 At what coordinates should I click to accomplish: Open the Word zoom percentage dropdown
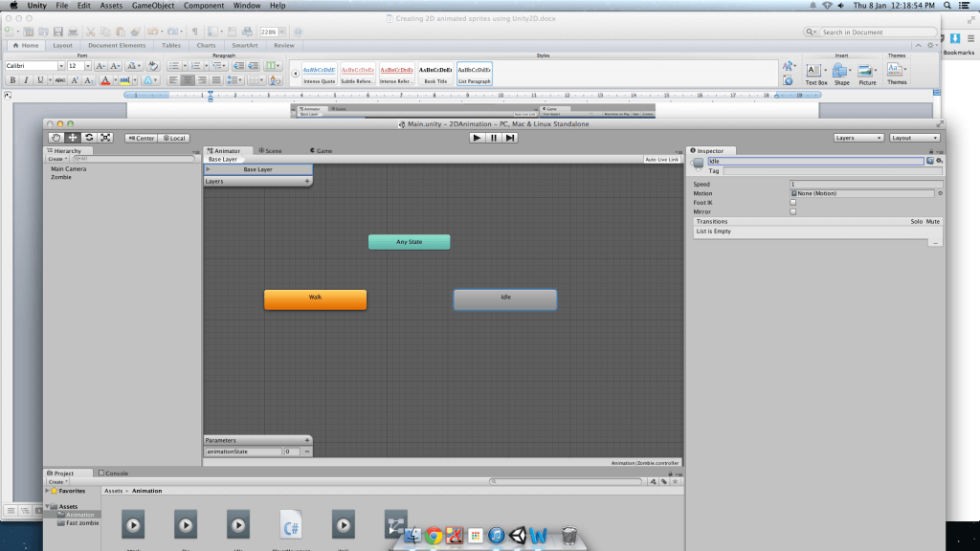(282, 32)
